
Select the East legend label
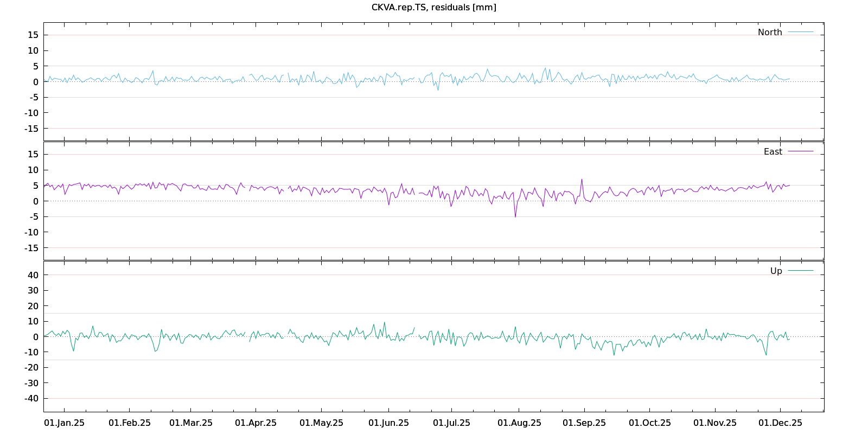[x=773, y=151]
